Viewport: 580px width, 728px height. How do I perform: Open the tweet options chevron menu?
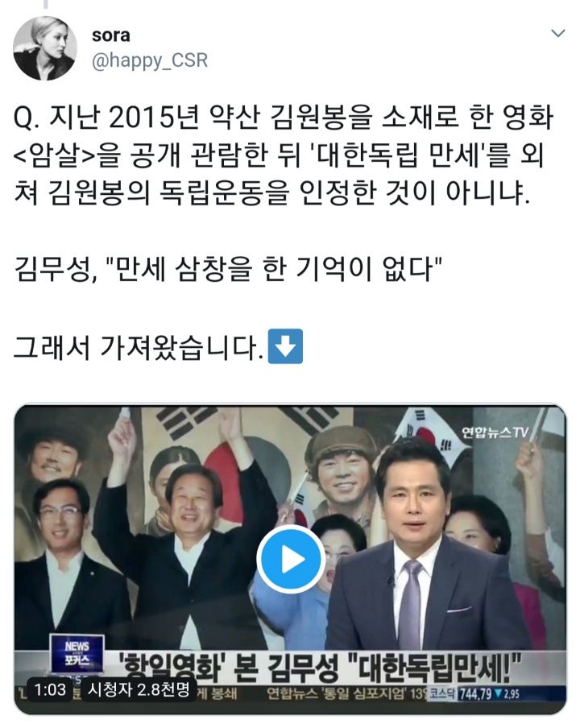point(557,33)
